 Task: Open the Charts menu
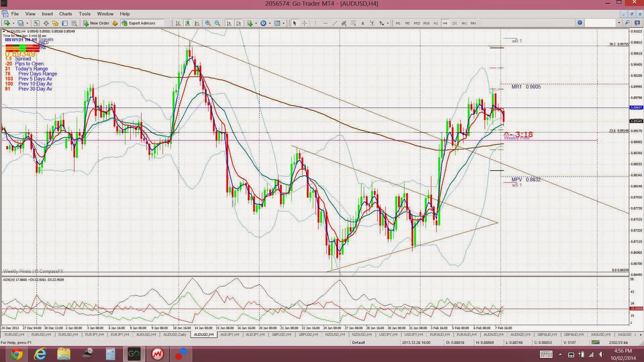[66, 14]
